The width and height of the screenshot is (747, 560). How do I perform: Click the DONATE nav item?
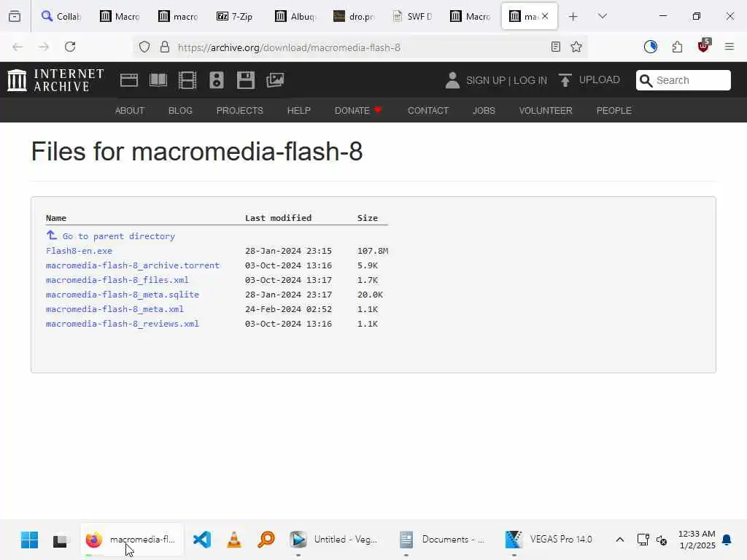[358, 111]
